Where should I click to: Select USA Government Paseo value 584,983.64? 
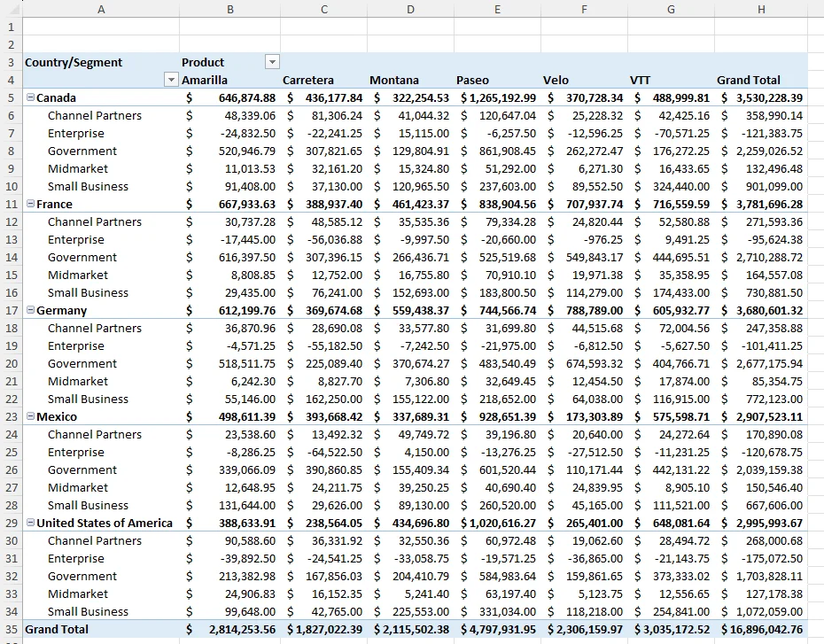click(497, 577)
